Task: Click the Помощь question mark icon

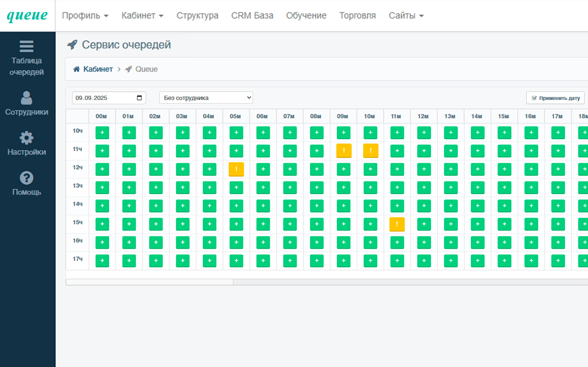Action: pyautogui.click(x=27, y=178)
